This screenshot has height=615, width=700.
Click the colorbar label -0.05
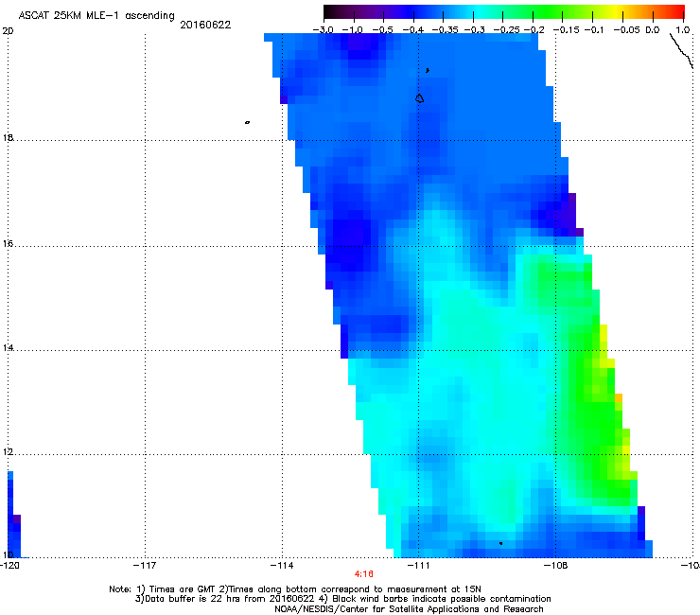[x=626, y=30]
